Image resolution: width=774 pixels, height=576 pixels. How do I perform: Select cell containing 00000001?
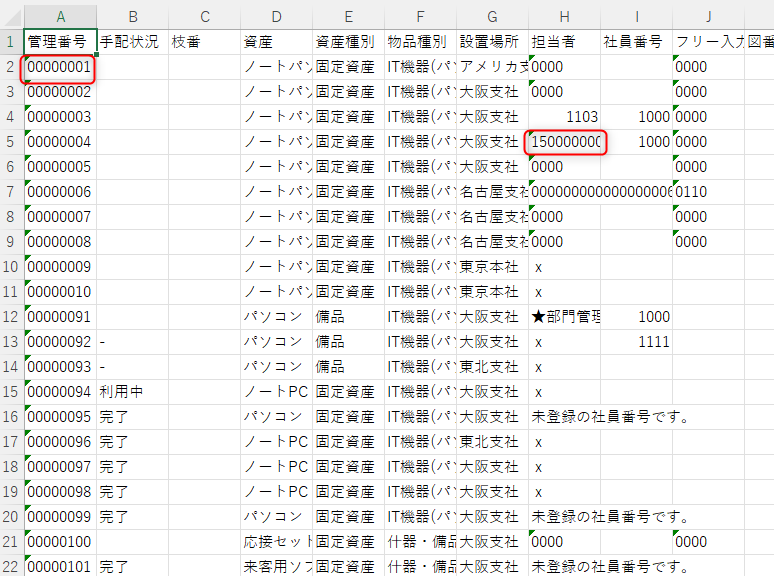60,67
